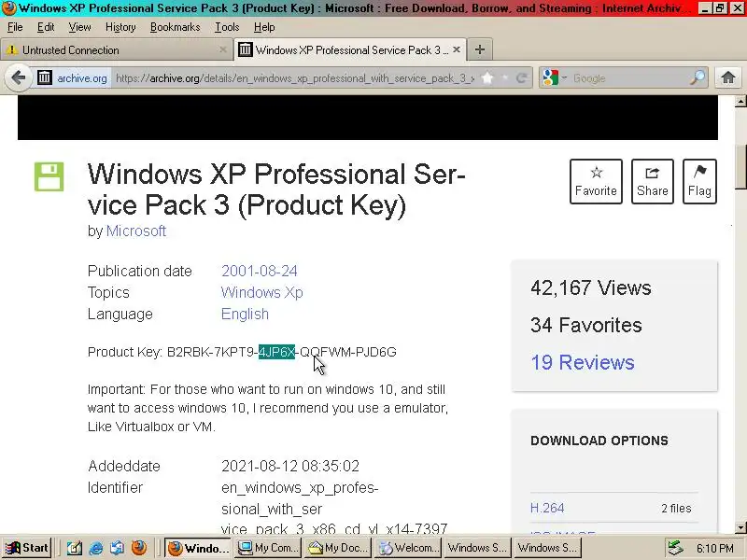The image size is (747, 560).
Task: Click the page scrollbar down arrow
Action: coord(740,527)
